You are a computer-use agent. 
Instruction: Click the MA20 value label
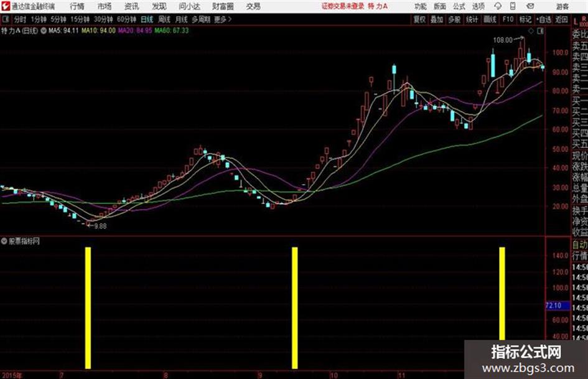(x=135, y=30)
